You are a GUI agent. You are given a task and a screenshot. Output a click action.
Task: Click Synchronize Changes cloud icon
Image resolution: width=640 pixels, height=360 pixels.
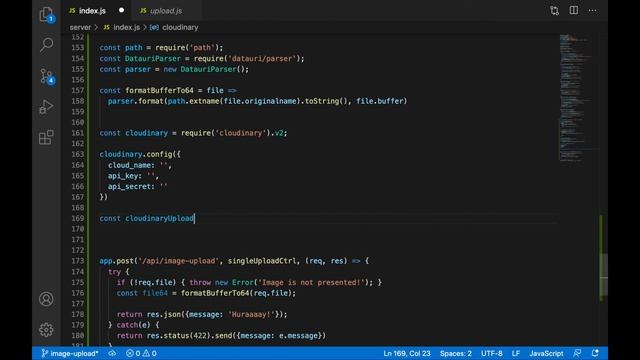(x=112, y=353)
